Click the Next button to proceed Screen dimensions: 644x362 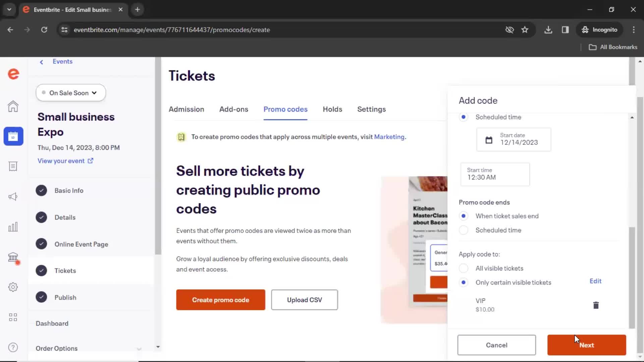pos(587,345)
